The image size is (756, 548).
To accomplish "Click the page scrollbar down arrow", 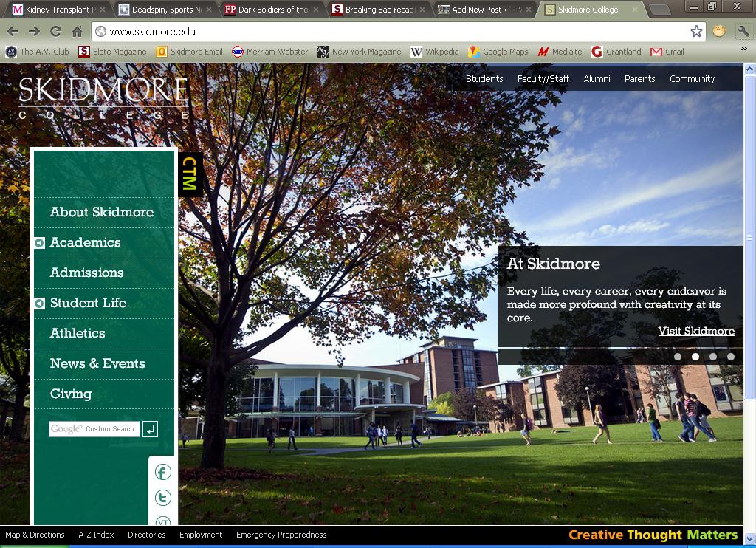I will point(750,539).
